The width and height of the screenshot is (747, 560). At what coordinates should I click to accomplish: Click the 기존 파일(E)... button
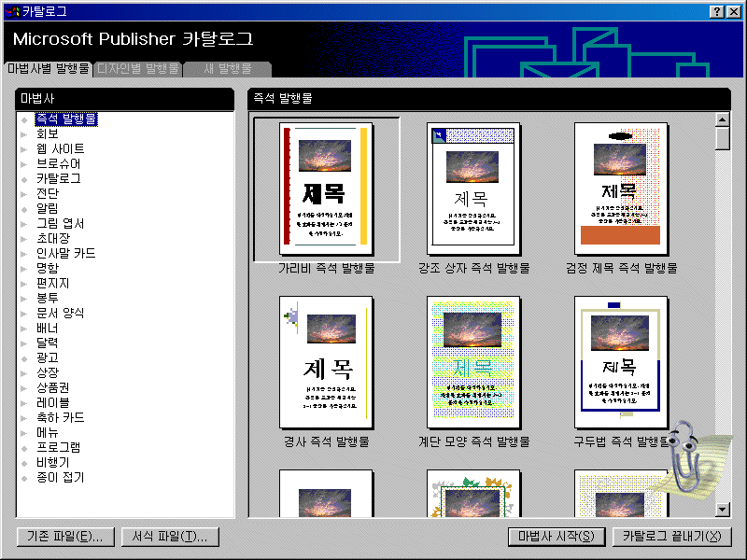[65, 537]
